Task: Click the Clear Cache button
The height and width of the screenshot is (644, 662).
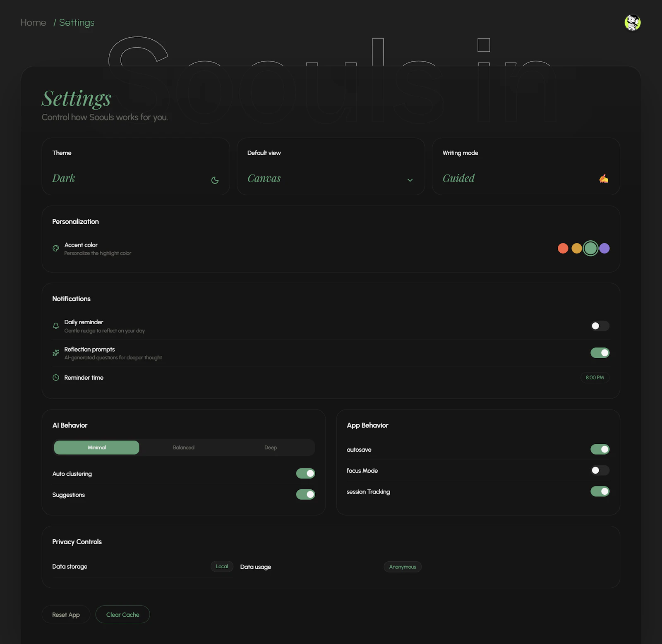Action: [122, 615]
